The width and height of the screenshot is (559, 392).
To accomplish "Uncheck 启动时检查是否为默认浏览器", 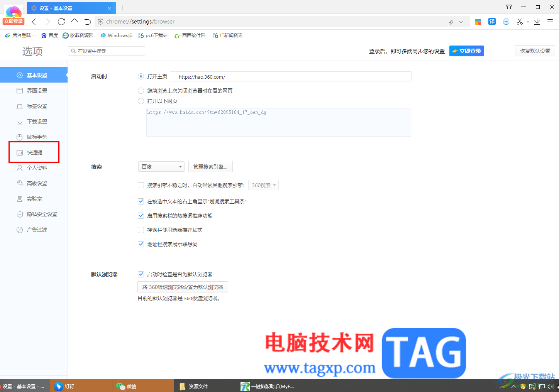I will point(141,274).
